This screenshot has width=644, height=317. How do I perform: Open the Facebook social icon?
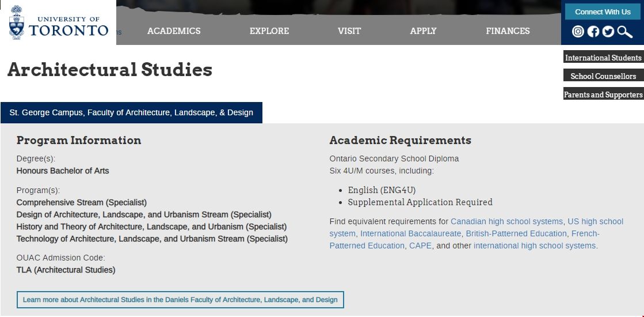pyautogui.click(x=593, y=32)
